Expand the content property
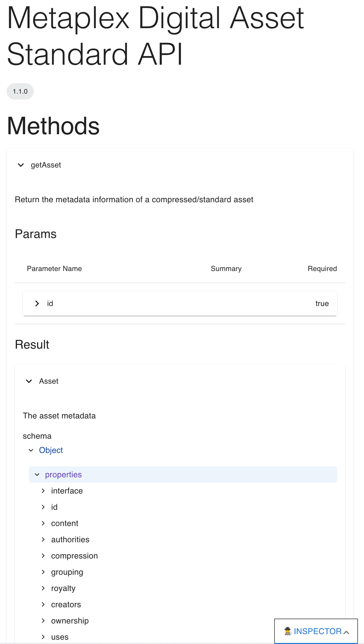The height and width of the screenshot is (644, 364). pyautogui.click(x=43, y=523)
